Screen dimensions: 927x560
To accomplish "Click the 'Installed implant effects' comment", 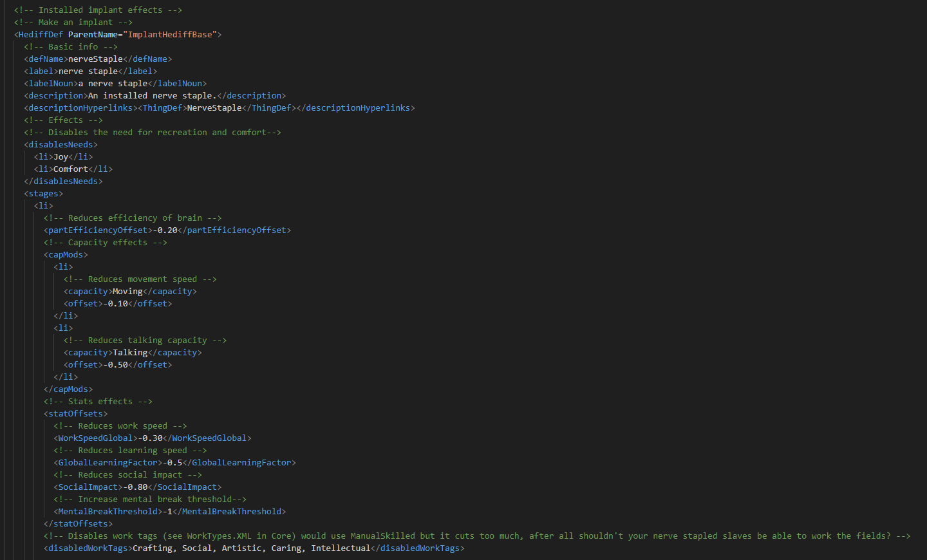I will (x=98, y=10).
